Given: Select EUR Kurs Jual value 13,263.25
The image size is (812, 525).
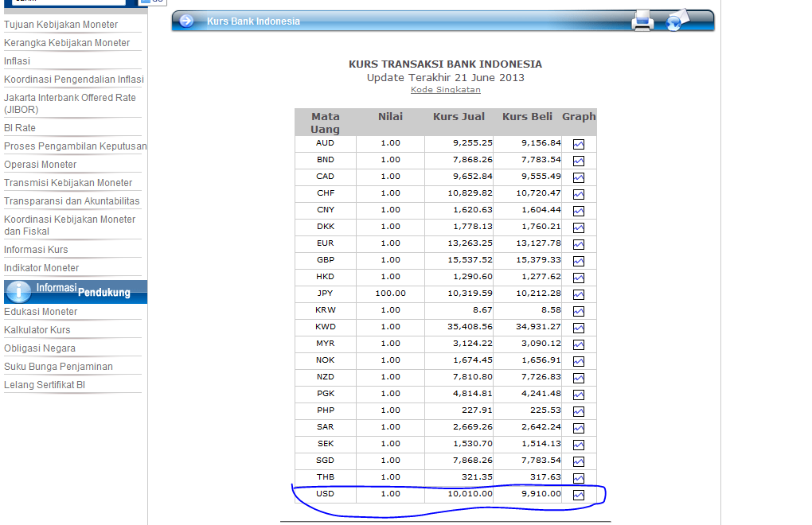Looking at the screenshot, I should pos(470,243).
